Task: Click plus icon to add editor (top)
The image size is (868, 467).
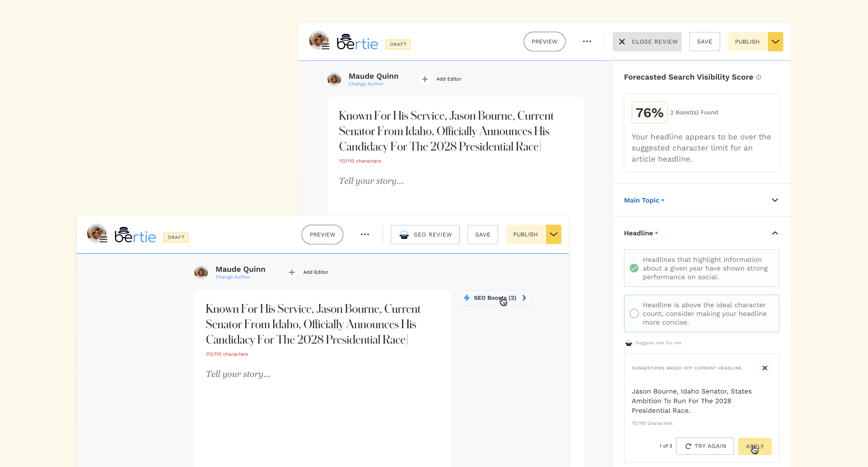Action: point(425,79)
